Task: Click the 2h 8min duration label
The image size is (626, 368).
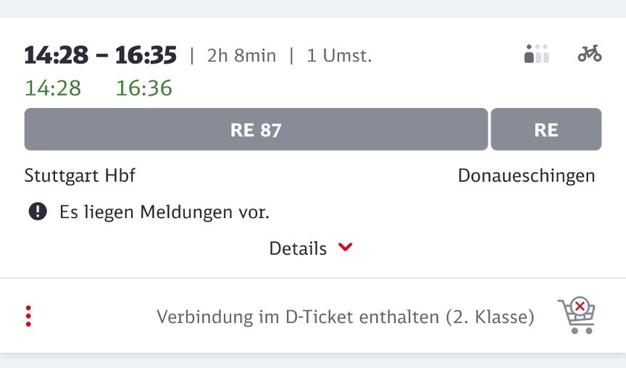Action: click(242, 55)
